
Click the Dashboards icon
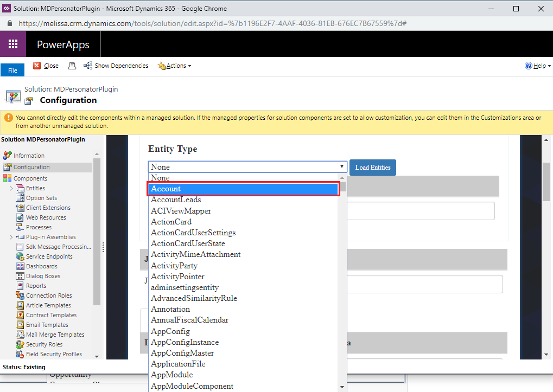click(20, 266)
